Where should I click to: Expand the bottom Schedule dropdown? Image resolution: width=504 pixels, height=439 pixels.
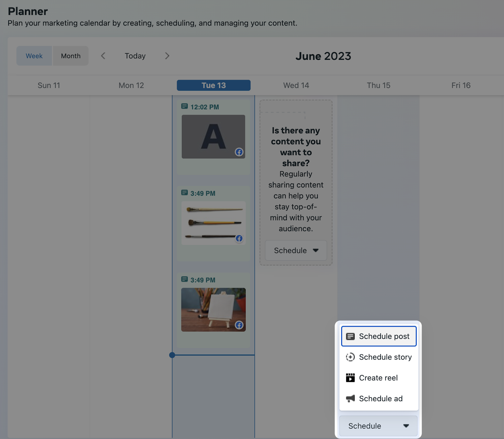point(378,426)
